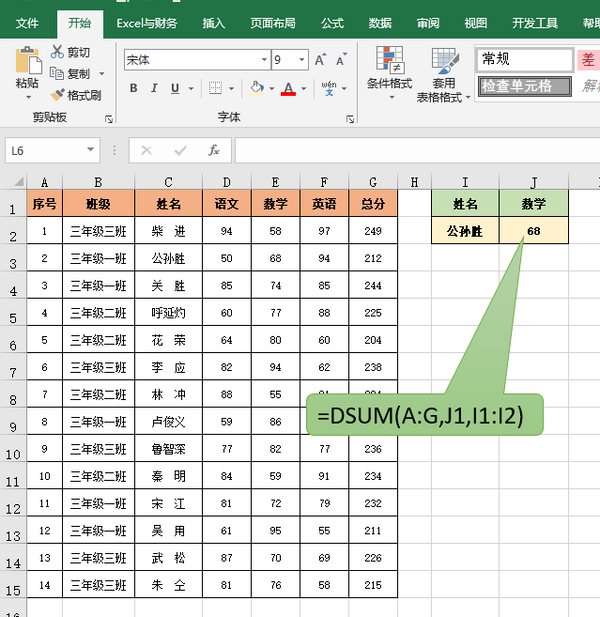
Task: Select column C header
Action: (168, 182)
